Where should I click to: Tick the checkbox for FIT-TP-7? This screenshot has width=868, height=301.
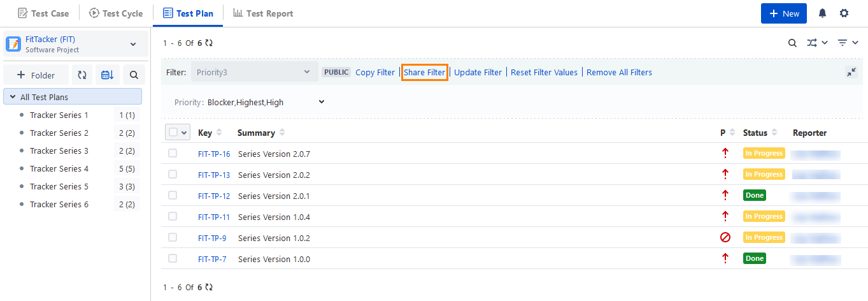tap(173, 258)
